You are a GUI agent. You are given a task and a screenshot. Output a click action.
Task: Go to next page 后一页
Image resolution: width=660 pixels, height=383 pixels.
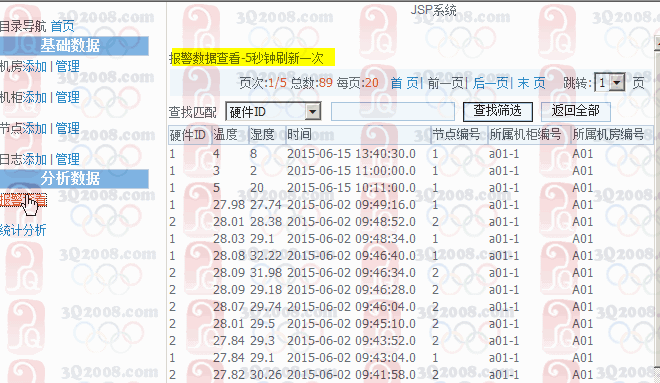490,83
